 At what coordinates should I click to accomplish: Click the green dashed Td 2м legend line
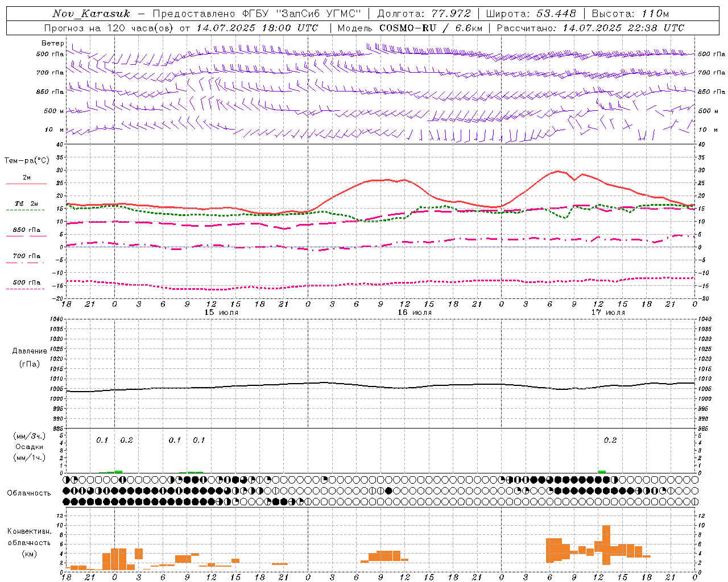click(25, 210)
